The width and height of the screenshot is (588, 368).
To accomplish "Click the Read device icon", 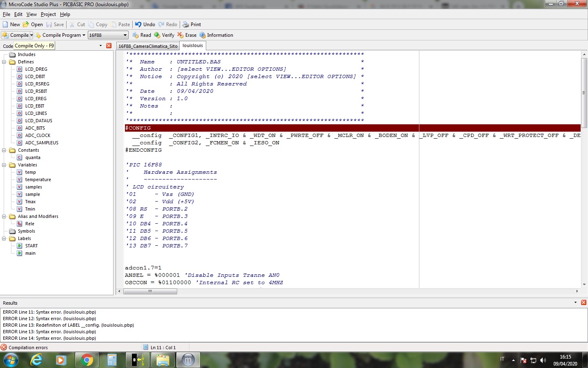I will pyautogui.click(x=136, y=35).
